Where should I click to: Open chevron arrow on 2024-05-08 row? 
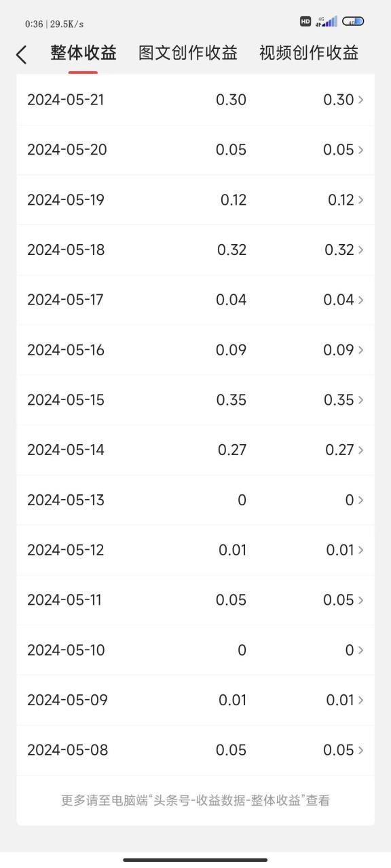[360, 750]
